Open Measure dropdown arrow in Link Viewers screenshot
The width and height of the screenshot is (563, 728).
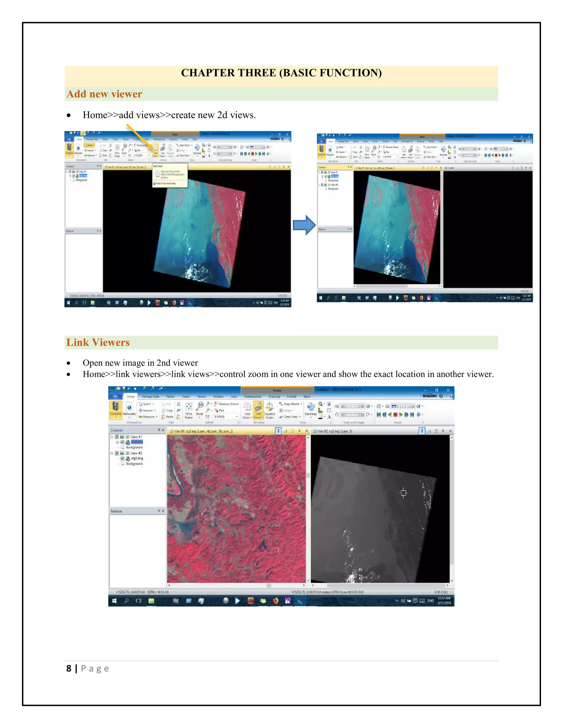[157, 417]
